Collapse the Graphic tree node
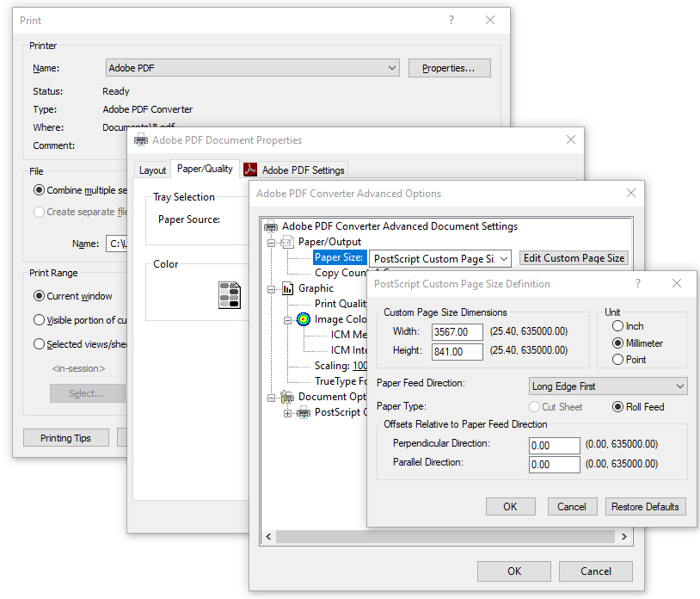The width and height of the screenshot is (700, 599). click(x=271, y=289)
